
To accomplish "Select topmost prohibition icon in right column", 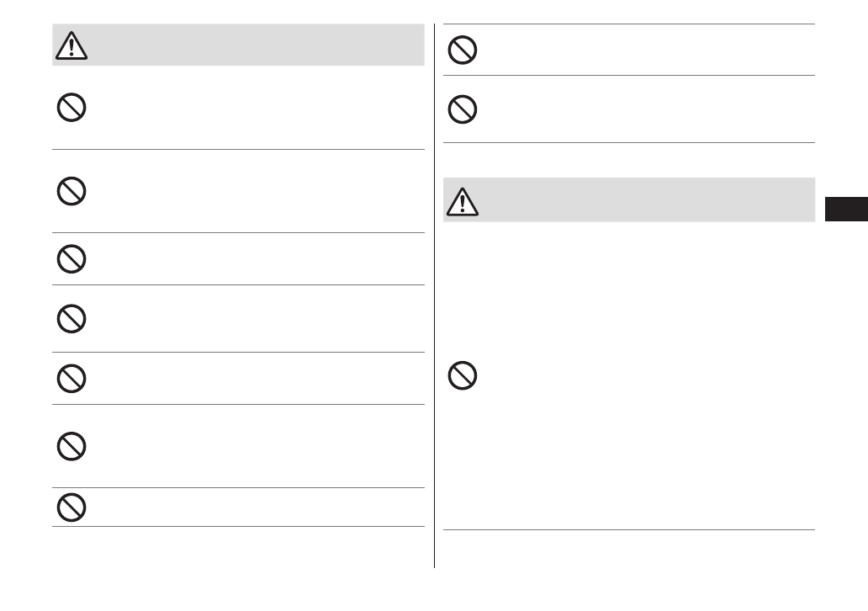I will (x=463, y=50).
